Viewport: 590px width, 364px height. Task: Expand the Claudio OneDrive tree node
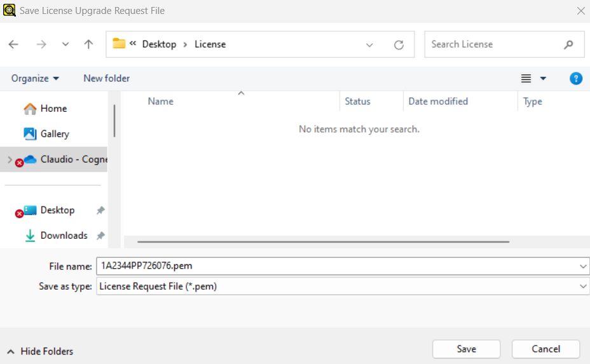click(x=9, y=159)
